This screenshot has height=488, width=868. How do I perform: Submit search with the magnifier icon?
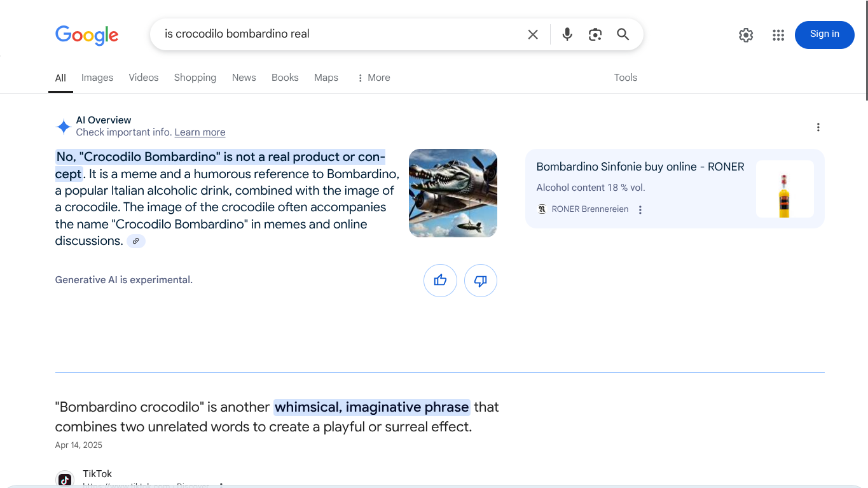(x=623, y=34)
